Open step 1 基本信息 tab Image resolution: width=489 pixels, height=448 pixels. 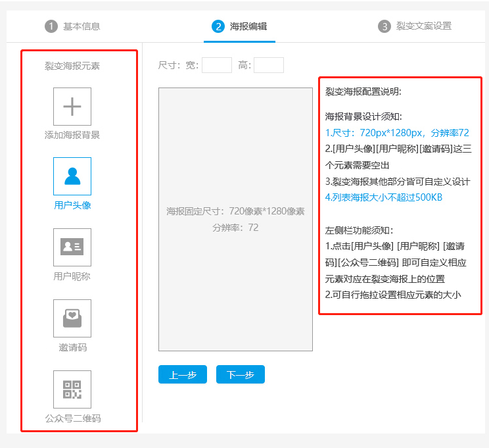pos(72,26)
